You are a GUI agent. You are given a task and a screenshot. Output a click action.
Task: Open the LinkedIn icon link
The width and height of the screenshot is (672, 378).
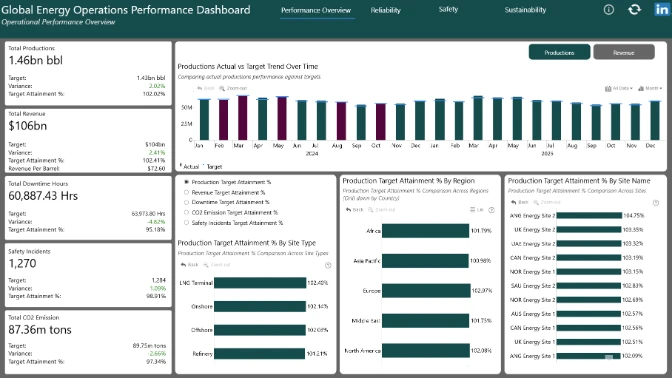tap(662, 9)
